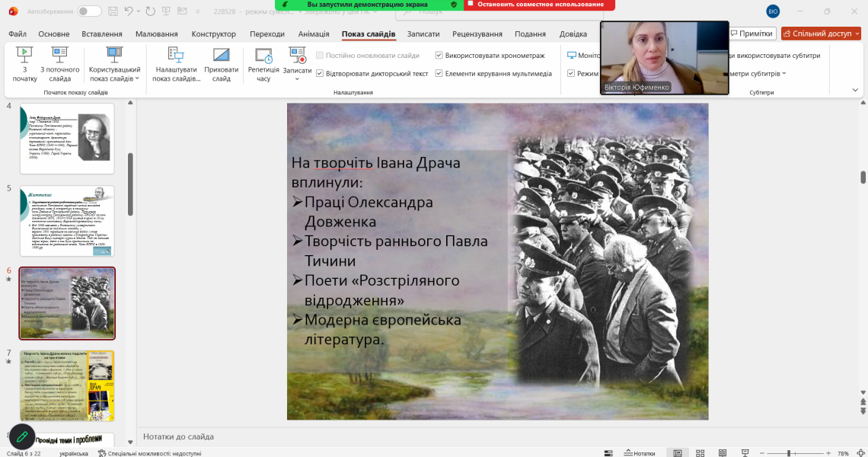Go to the previous slide using double-up arrow
Screen dimensions: 868x457
pyautogui.click(x=863, y=403)
